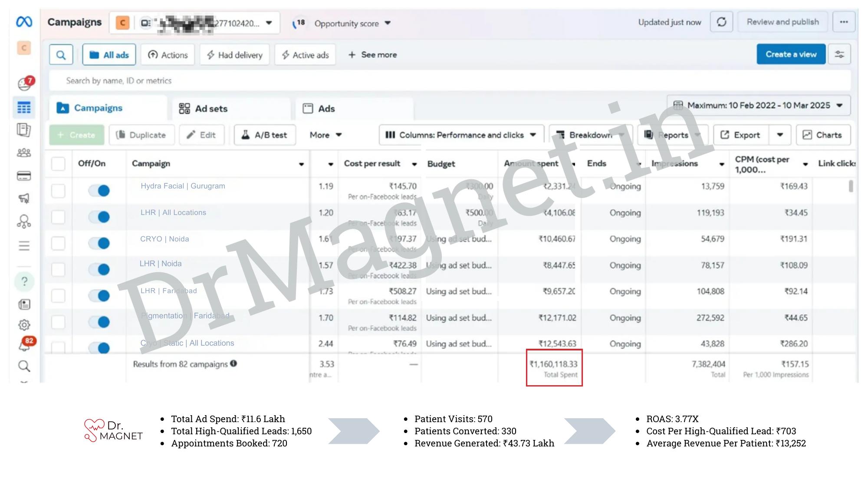
Task: Switch to the Campaigns tab
Action: click(x=108, y=108)
